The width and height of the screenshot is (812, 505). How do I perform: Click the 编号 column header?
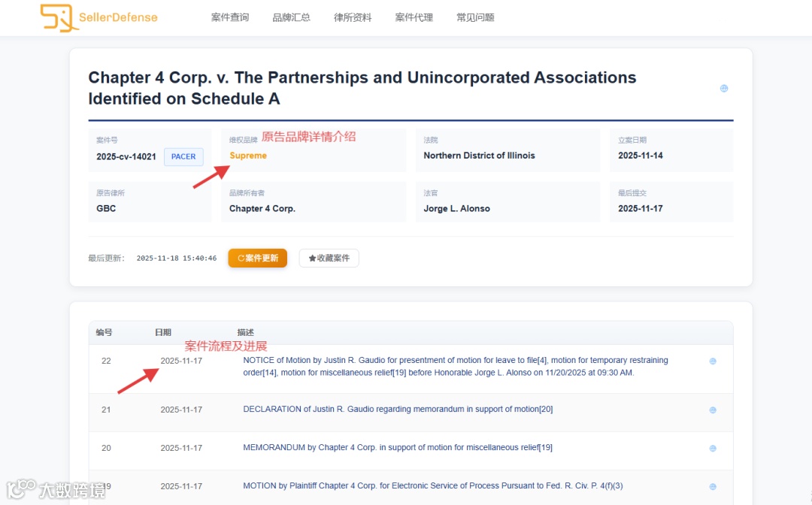tap(104, 332)
